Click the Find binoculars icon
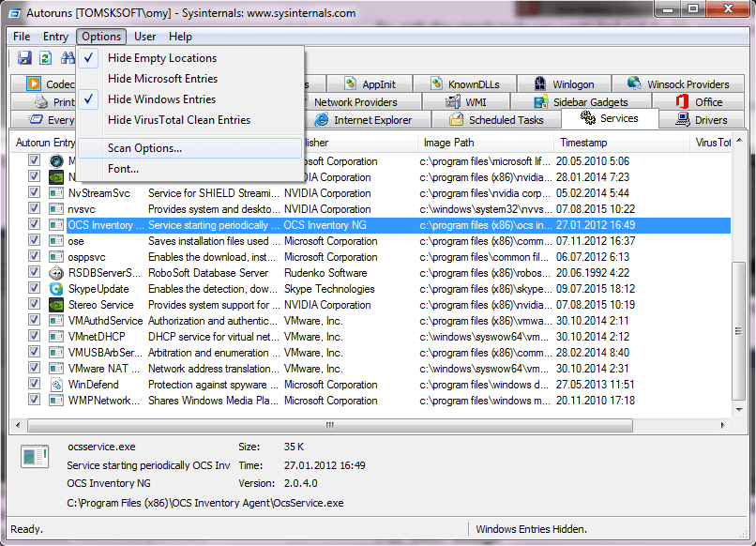This screenshot has height=546, width=756. pyautogui.click(x=68, y=58)
